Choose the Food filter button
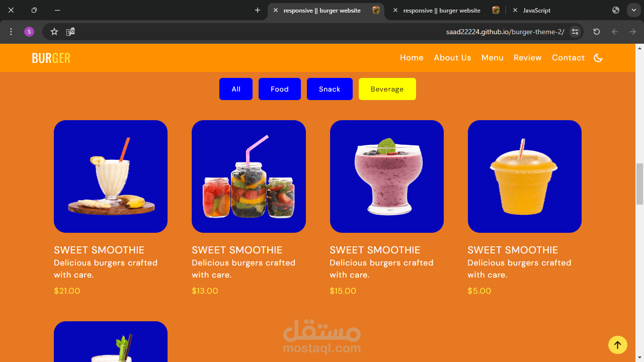This screenshot has height=362, width=644. point(280,89)
